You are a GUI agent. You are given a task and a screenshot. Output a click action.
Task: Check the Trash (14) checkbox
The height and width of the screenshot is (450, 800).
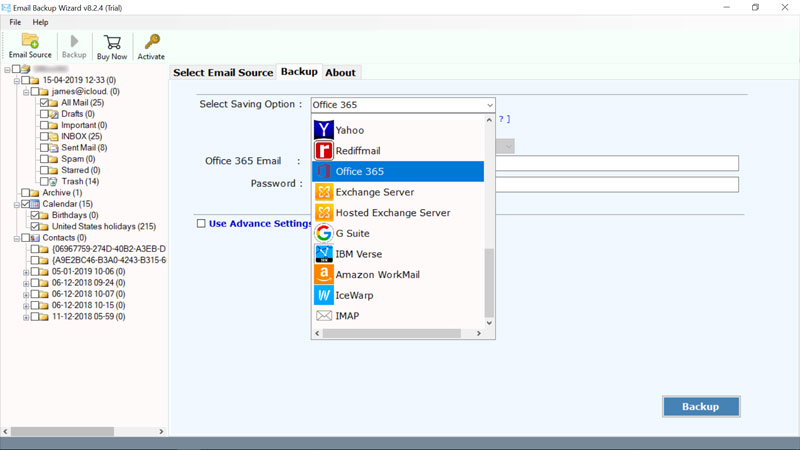point(44,181)
